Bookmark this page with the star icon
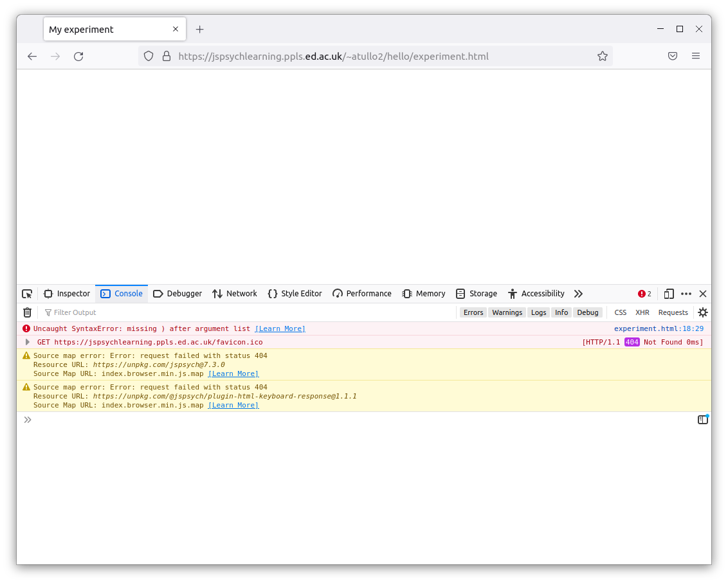Screen dimensions: 728x583 (x=603, y=57)
